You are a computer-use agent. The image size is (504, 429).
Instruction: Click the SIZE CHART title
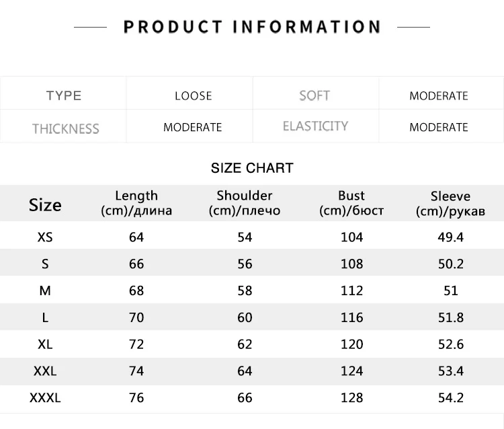pos(252,168)
